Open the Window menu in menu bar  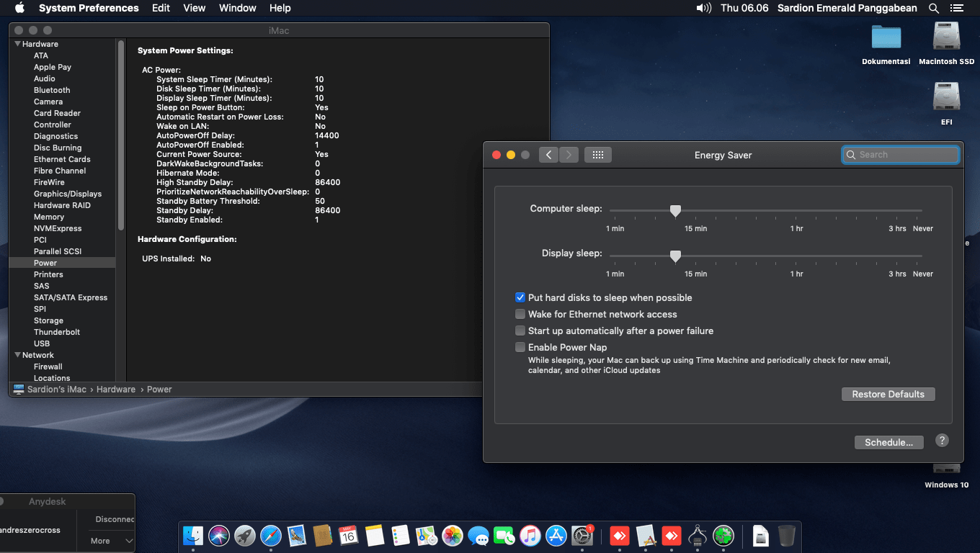(x=237, y=8)
